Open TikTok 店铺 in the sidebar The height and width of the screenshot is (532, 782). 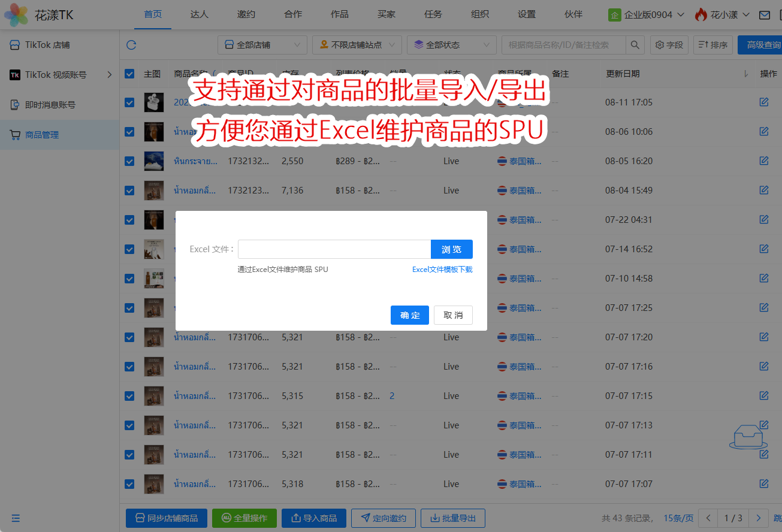point(48,45)
